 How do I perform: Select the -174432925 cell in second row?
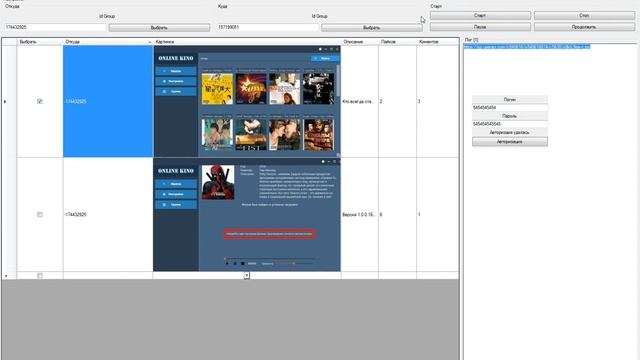click(x=108, y=215)
